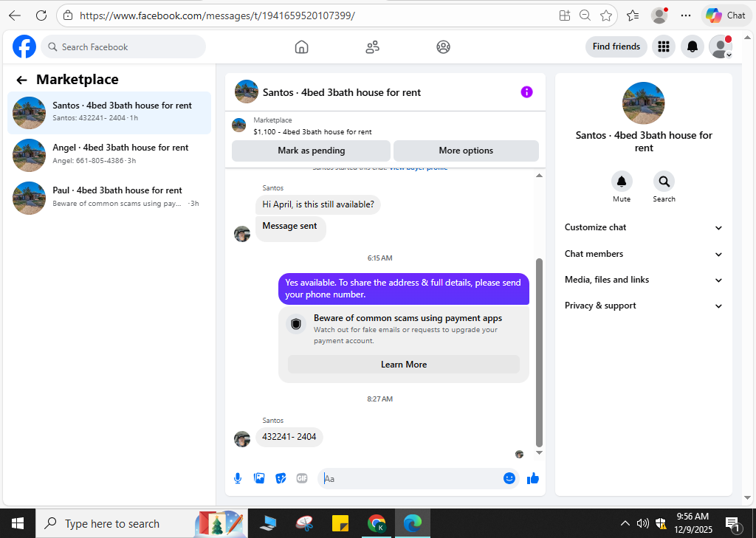
Task: Open the emoji picker smiley icon
Action: (x=509, y=478)
